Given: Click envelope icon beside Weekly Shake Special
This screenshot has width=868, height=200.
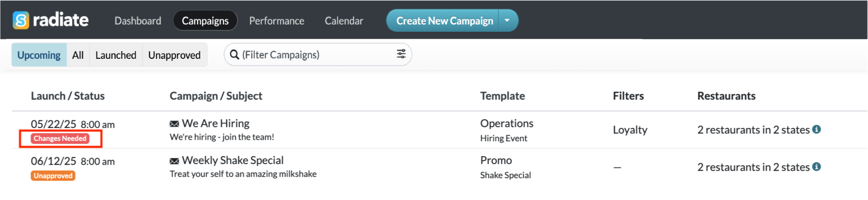Looking at the screenshot, I should [174, 161].
